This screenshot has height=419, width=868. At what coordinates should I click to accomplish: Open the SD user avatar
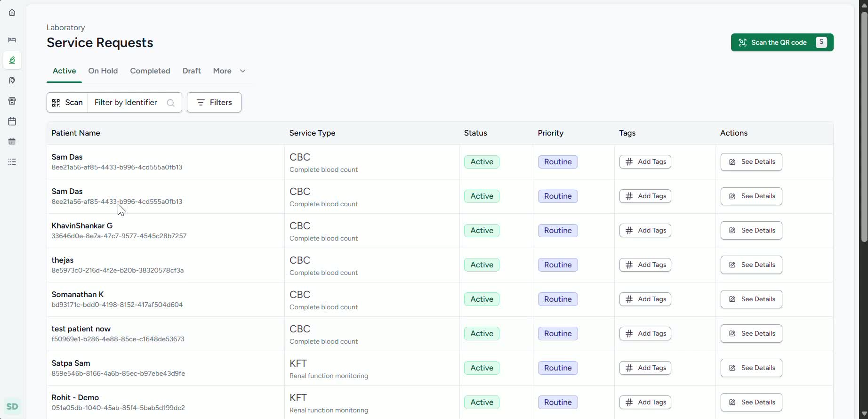point(12,407)
